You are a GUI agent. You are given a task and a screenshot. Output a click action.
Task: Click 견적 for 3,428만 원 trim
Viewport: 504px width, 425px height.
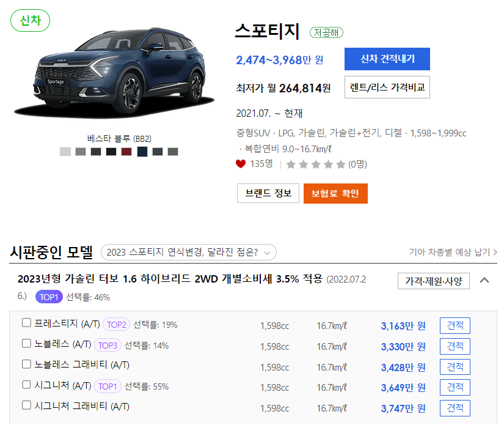[x=455, y=367]
